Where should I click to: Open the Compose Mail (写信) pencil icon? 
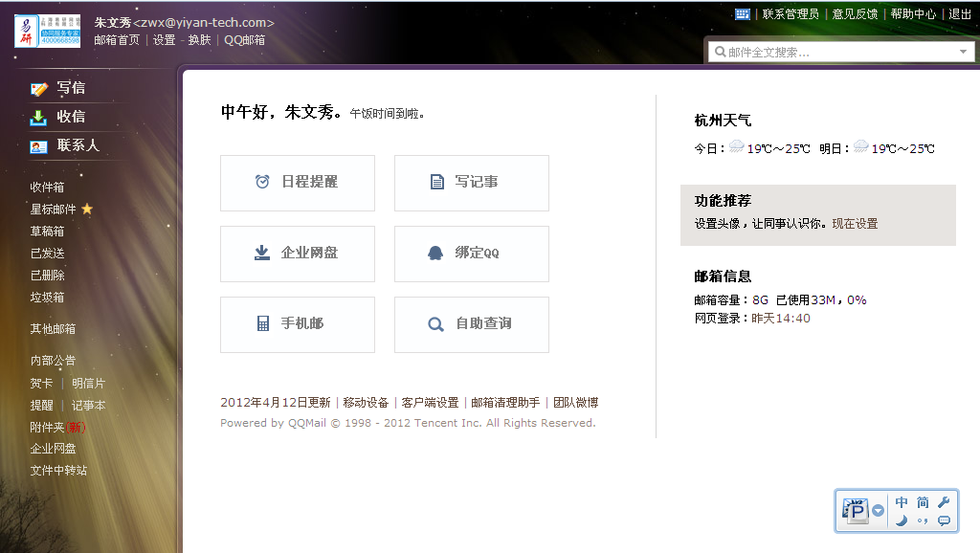pos(38,88)
